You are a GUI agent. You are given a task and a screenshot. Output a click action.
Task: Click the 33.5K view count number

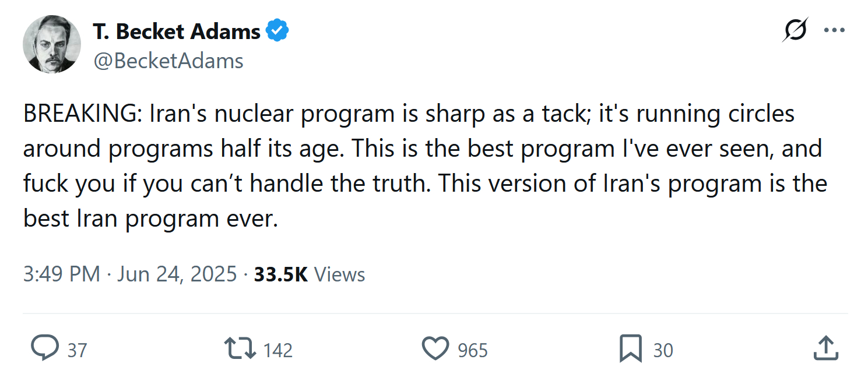pos(280,274)
